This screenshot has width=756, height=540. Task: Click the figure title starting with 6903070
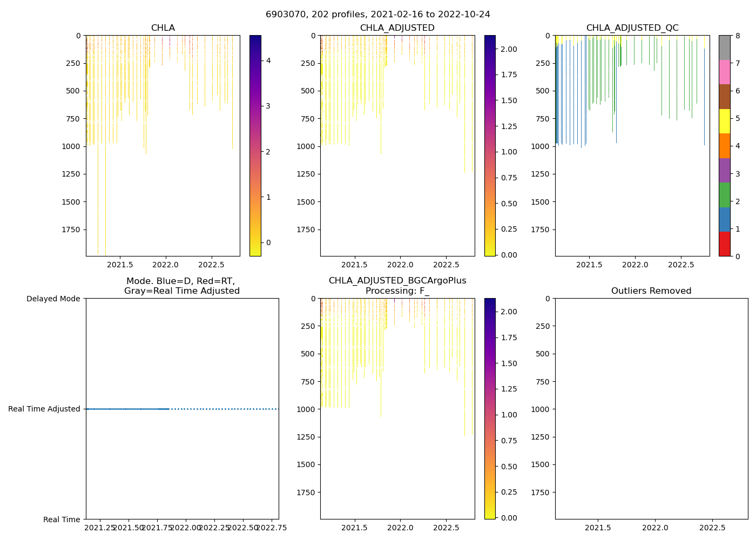(x=377, y=15)
